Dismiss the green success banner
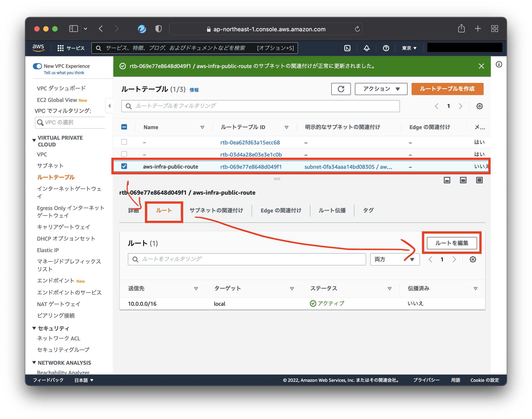The width and height of the screenshot is (532, 419). 481,66
